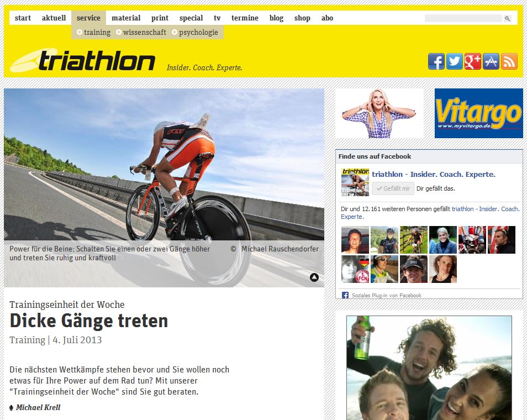
Task: Collapse the image caption arrow toggle
Action: 314,277
